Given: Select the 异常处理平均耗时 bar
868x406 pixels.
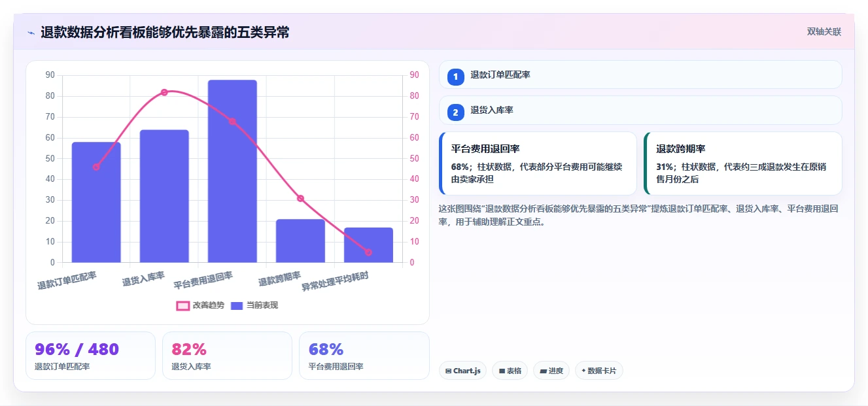Looking at the screenshot, I should coord(368,245).
